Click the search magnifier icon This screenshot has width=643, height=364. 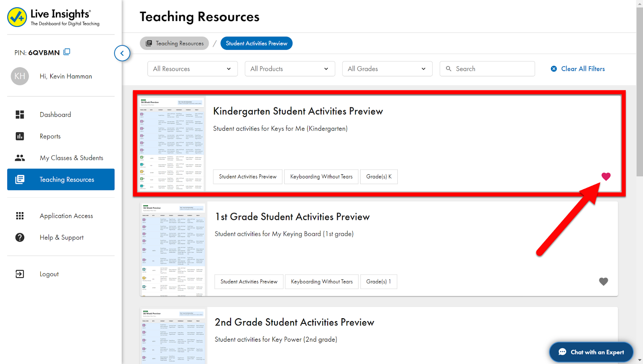pos(448,69)
